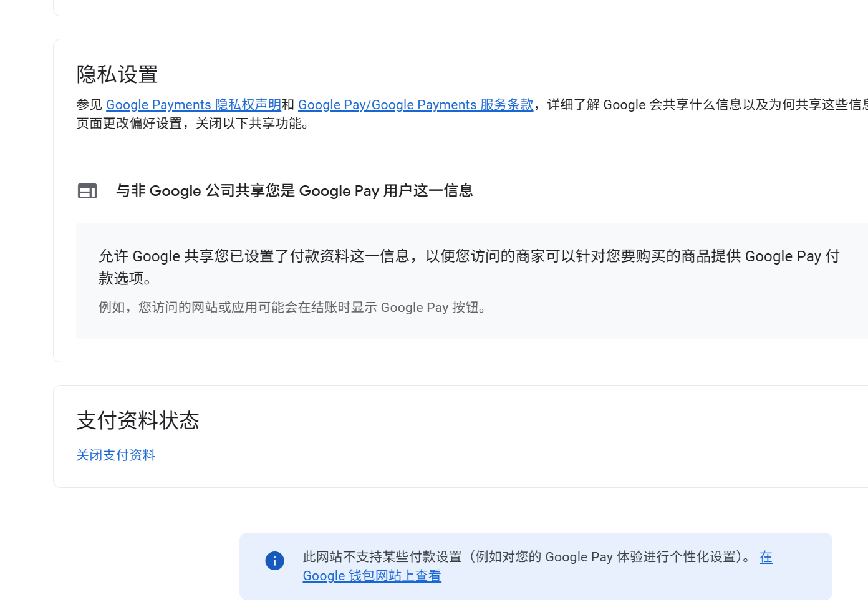The height and width of the screenshot is (612, 868).
Task: Click the text 例如对您的 Google Pay 体验进行个性化设置
Action: tap(606, 556)
